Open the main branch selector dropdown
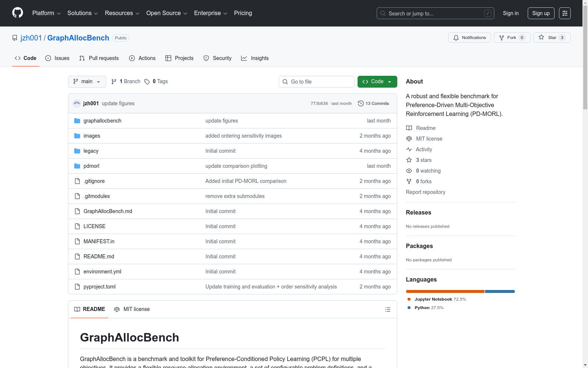 pos(87,82)
